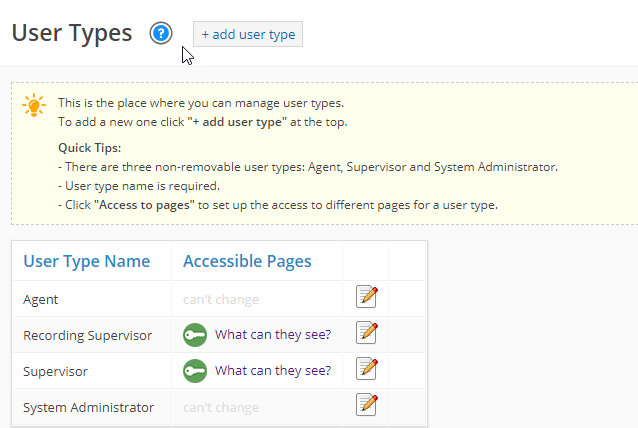Click "can't change" in the System Administrator row
The image size is (638, 428).
pyautogui.click(x=221, y=407)
